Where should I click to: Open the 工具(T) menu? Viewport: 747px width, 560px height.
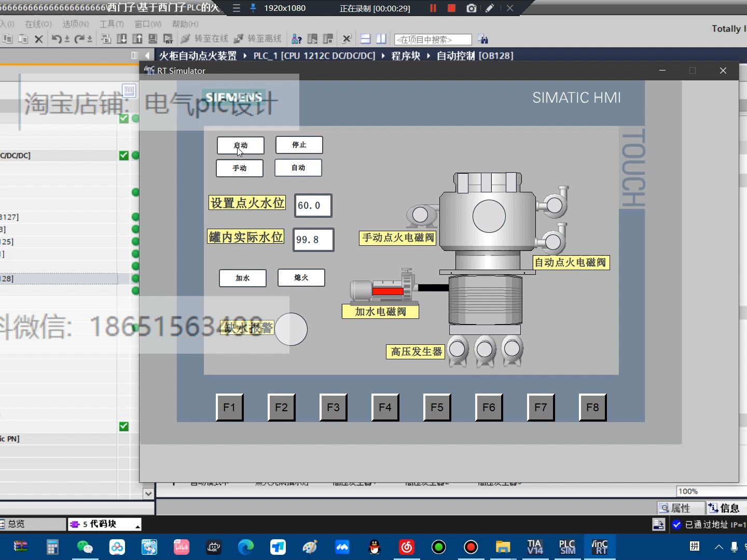112,24
